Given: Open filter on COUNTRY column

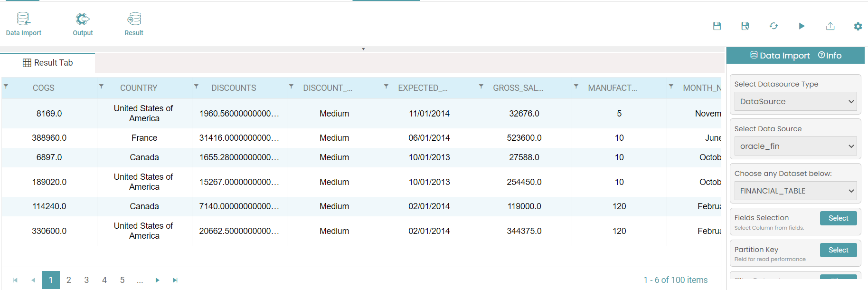Looking at the screenshot, I should (102, 87).
